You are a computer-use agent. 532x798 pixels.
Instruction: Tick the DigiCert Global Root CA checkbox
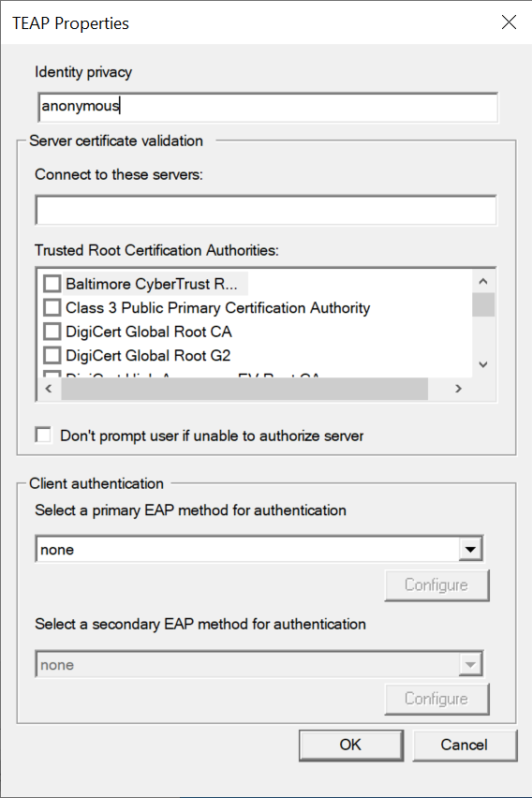pyautogui.click(x=52, y=332)
